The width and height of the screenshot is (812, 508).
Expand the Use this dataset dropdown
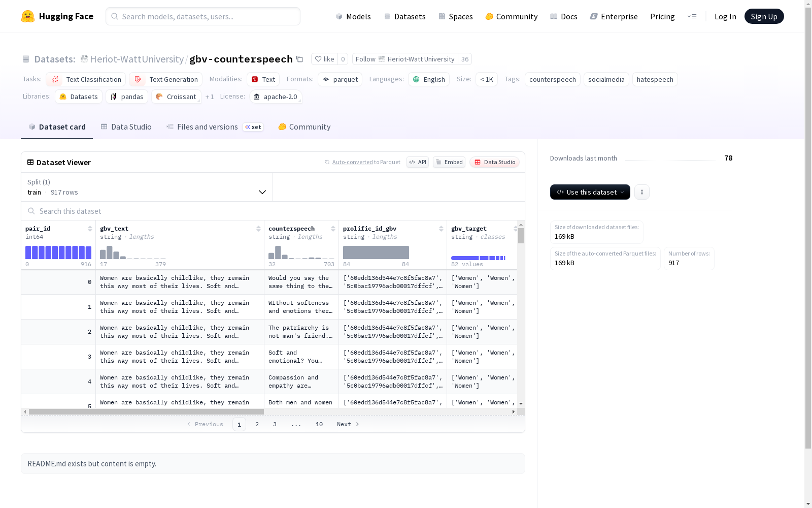point(590,192)
